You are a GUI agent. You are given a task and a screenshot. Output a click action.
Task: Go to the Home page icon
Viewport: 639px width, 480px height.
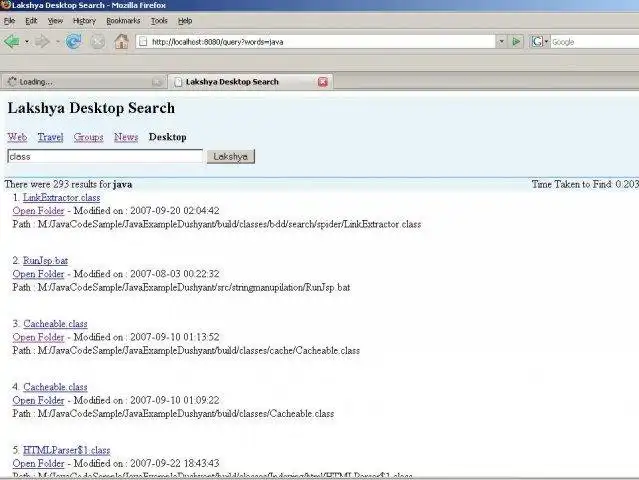click(x=121, y=42)
